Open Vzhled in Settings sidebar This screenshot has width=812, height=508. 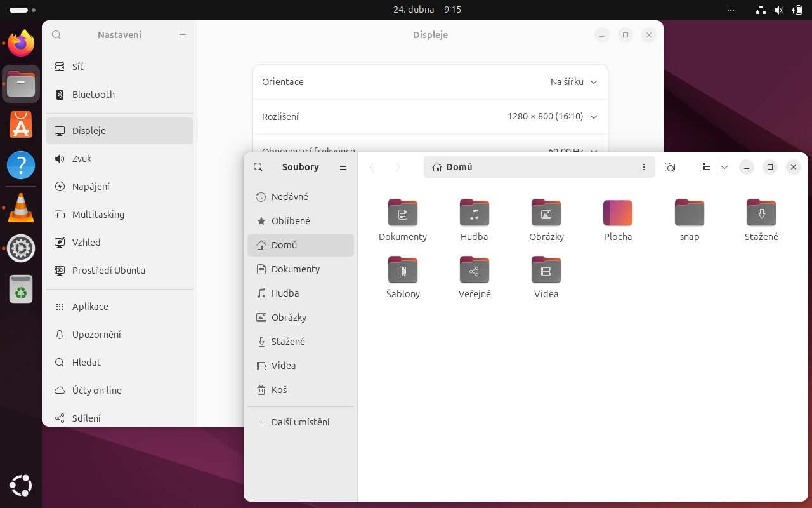click(x=119, y=243)
